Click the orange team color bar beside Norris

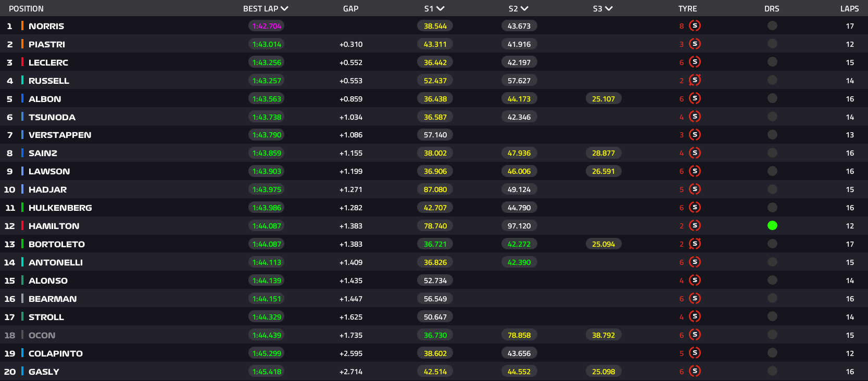(22, 26)
